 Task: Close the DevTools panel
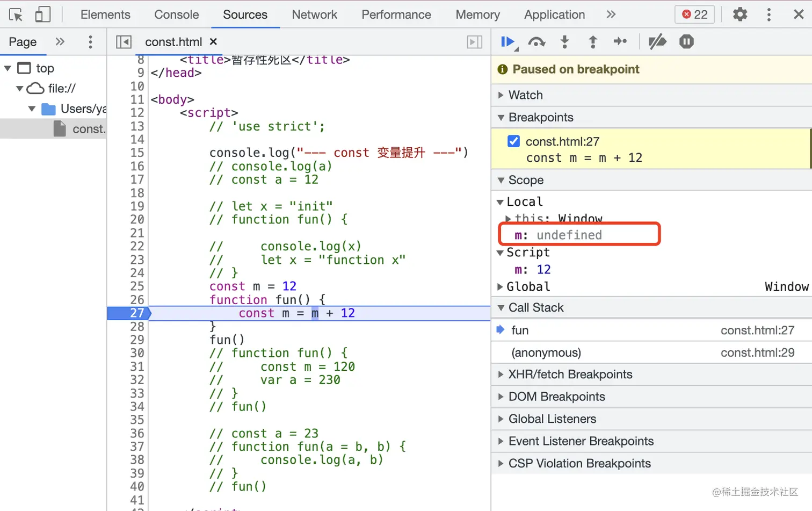(x=799, y=15)
